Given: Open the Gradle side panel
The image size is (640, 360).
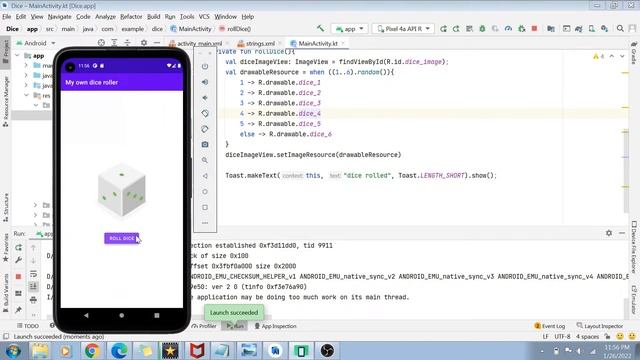Looking at the screenshot, I should pos(634,53).
